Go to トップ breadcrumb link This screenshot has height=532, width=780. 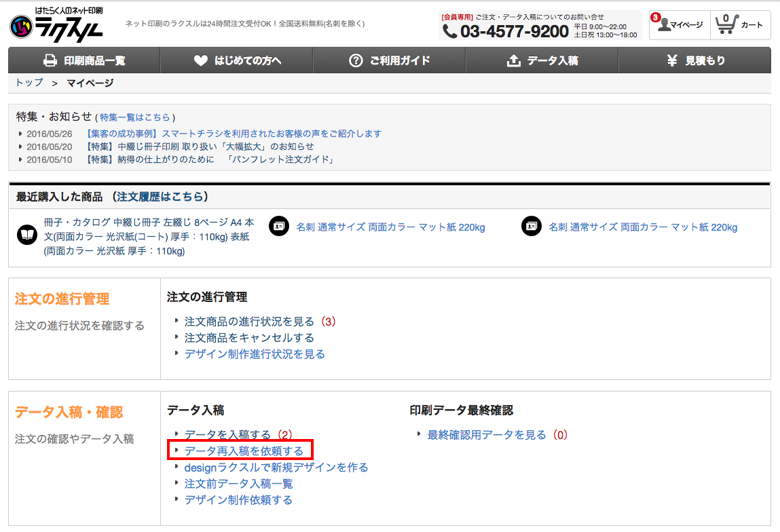point(29,83)
